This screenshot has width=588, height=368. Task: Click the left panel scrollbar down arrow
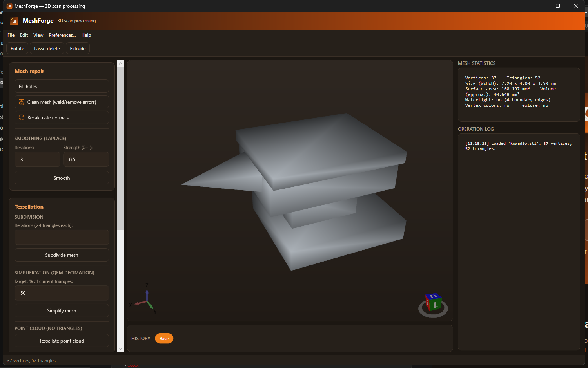(120, 348)
